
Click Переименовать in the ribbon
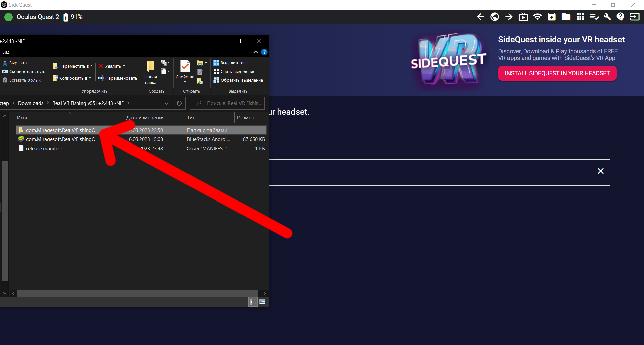[117, 78]
